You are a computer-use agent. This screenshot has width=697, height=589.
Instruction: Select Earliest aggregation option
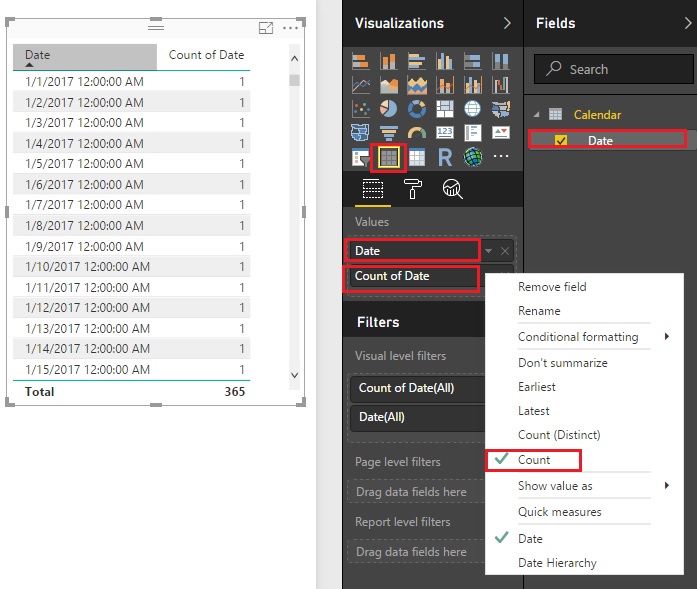tap(537, 387)
